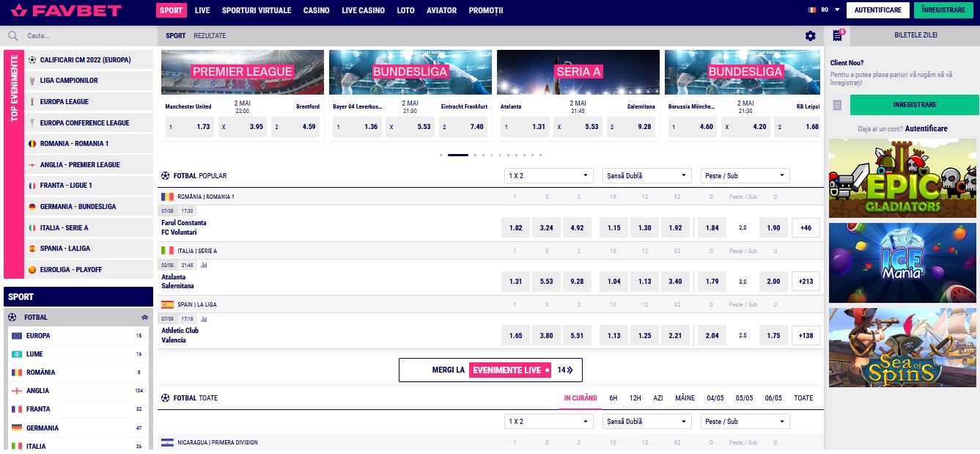Open Șansă Dublă dropdown in Fotbal Toate
Screen dimensions: 980x454
click(647, 422)
